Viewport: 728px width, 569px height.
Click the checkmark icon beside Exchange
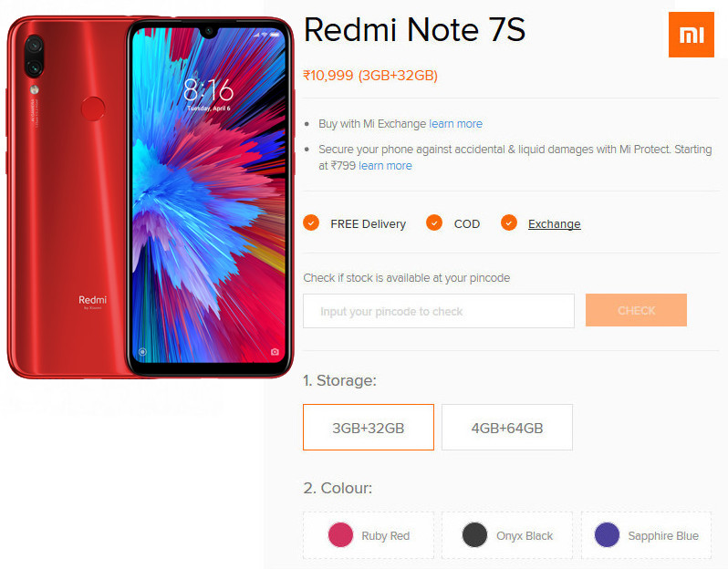(509, 222)
